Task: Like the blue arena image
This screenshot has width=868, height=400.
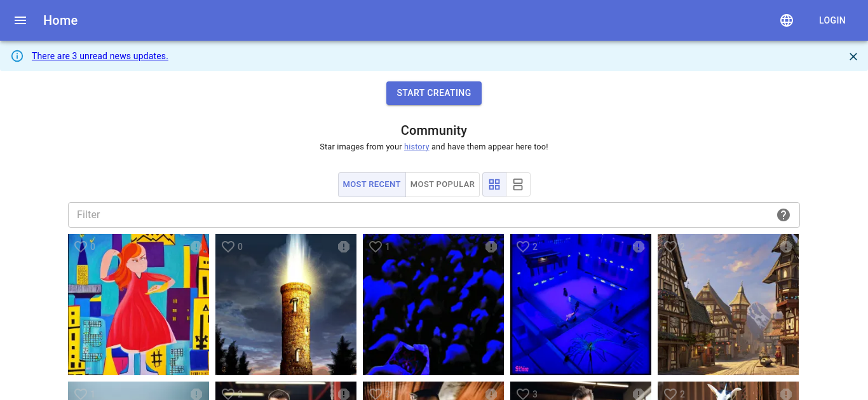Action: click(x=523, y=247)
